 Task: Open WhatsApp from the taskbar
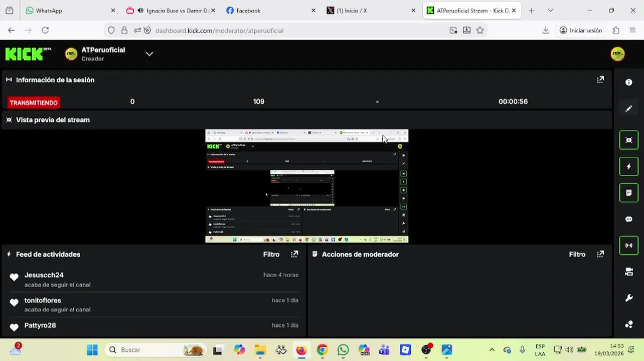[x=343, y=350]
